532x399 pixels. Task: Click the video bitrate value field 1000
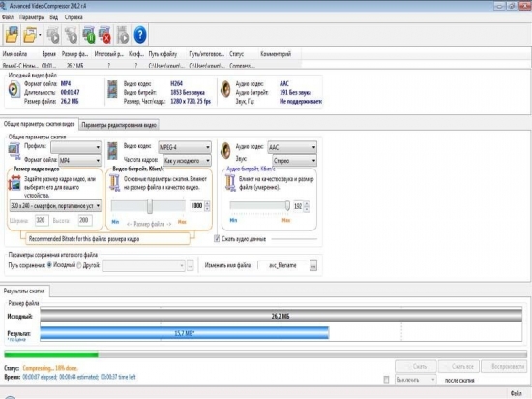pyautogui.click(x=196, y=206)
